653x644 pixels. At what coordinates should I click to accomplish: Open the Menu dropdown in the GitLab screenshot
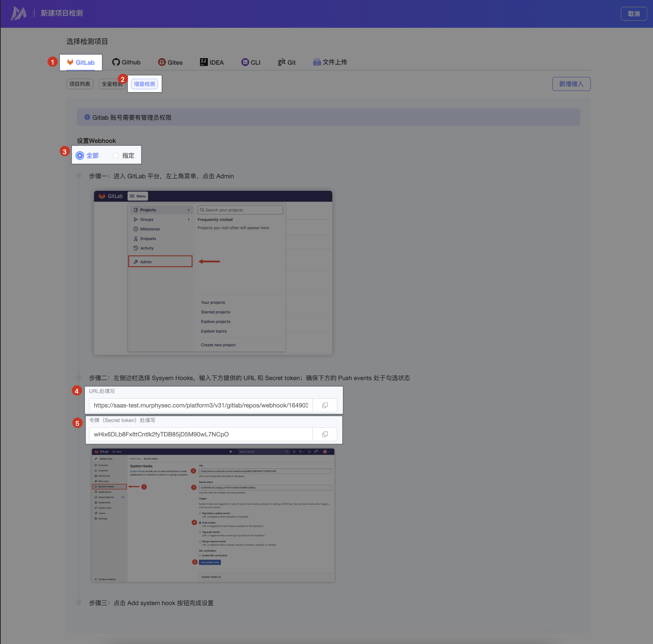[x=137, y=196]
